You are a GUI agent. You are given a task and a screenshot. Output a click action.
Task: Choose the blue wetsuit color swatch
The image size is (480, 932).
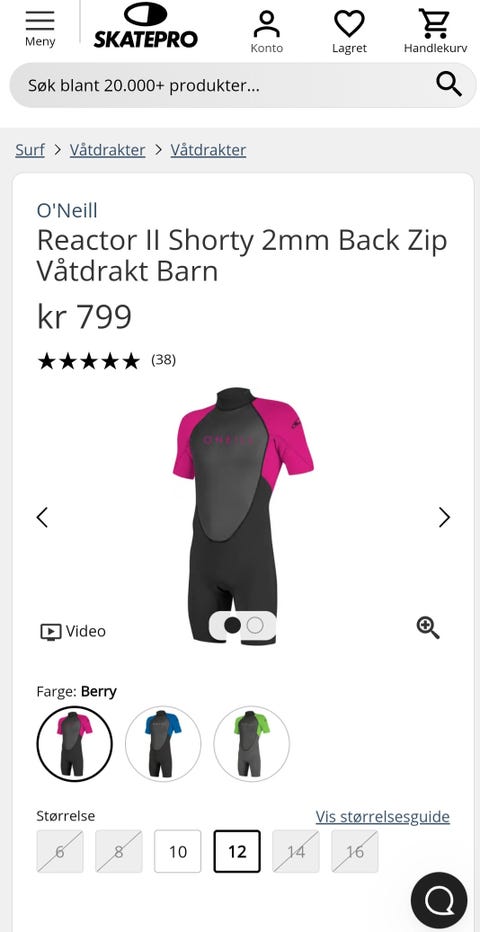(163, 743)
